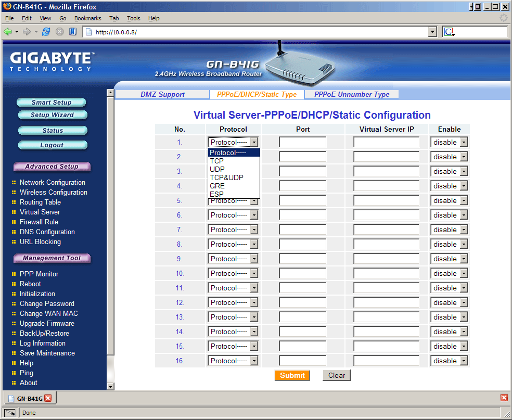Choose ESP from the protocol list
This screenshot has width=512, height=420.
coord(234,194)
